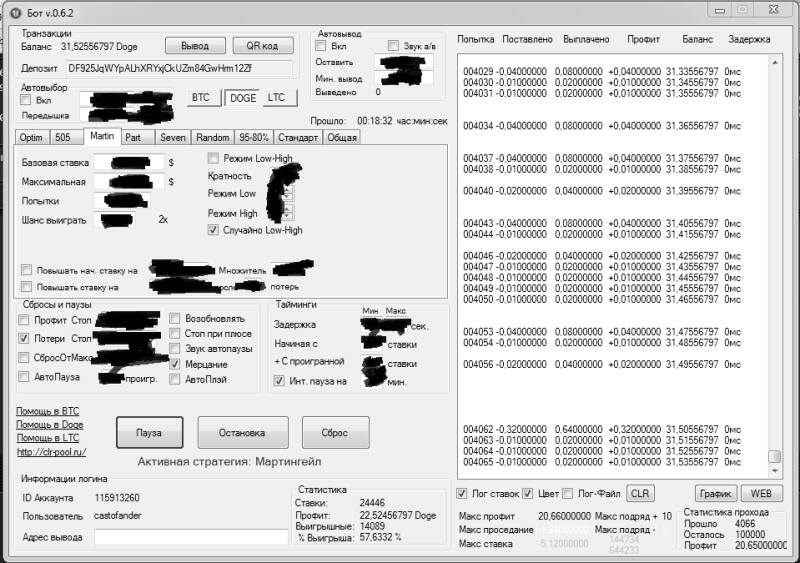Clear the log with CLR button
This screenshot has height=563, width=800.
pos(640,494)
